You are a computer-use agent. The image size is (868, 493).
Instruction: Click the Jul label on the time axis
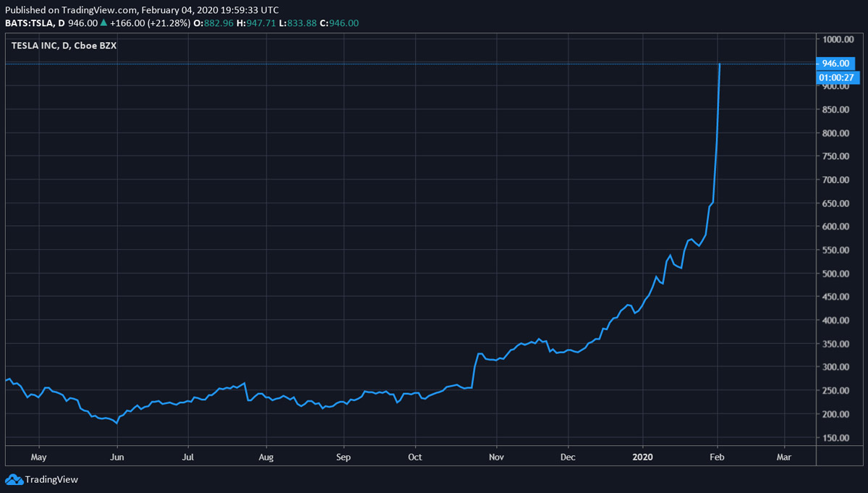188,458
